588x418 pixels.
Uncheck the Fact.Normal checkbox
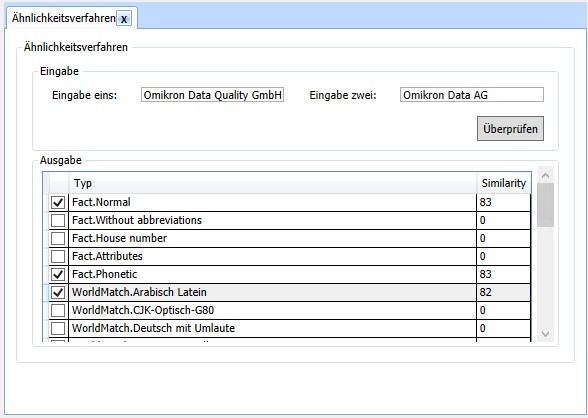pos(58,202)
